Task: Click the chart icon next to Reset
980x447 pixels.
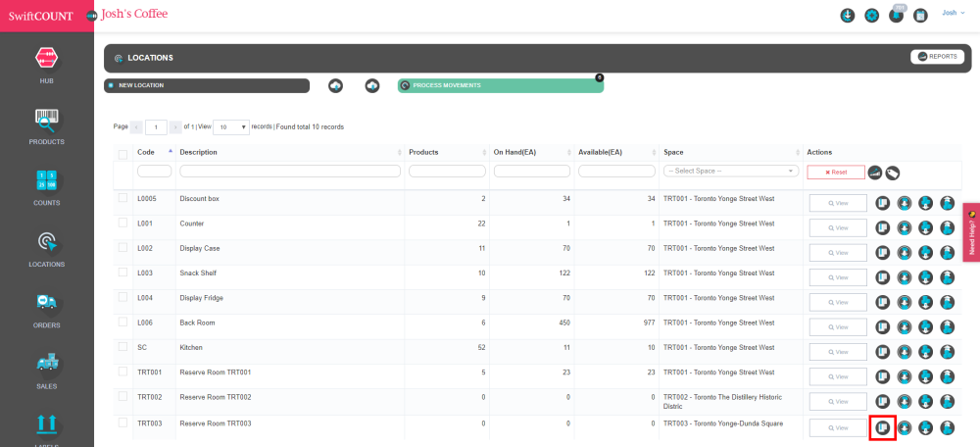Action: coord(875,173)
